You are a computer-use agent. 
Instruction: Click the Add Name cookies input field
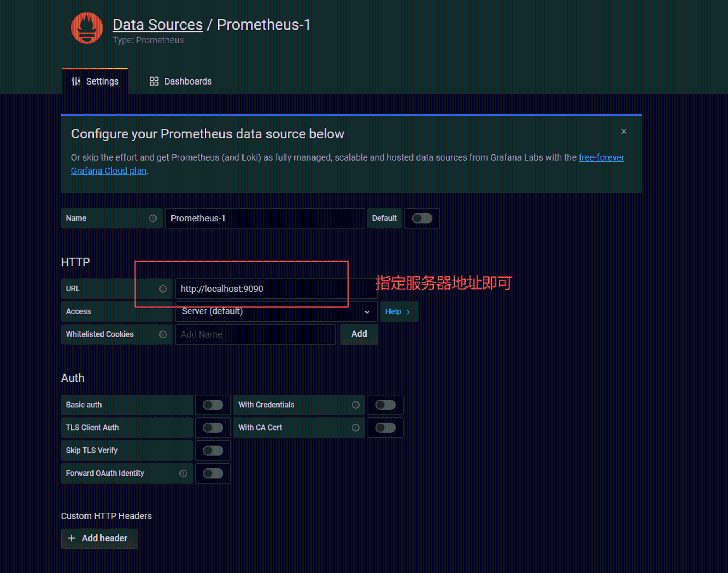pyautogui.click(x=255, y=334)
